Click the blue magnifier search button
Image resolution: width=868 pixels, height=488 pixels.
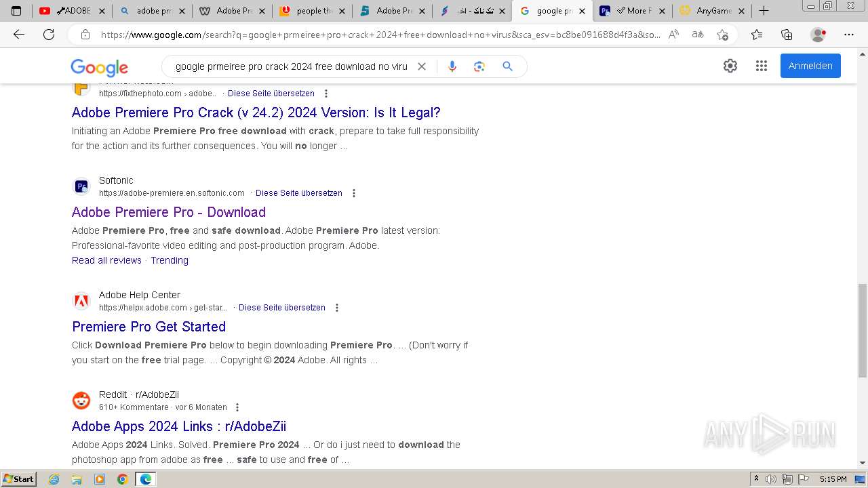pyautogui.click(x=507, y=66)
